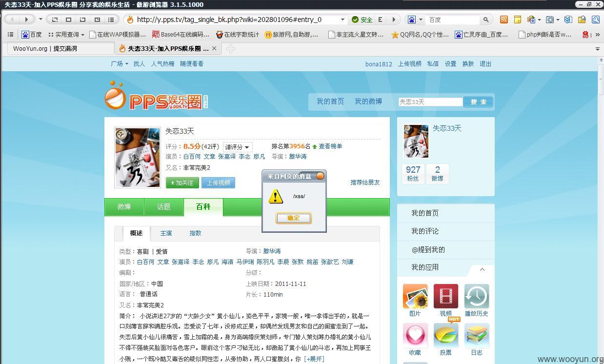
Task: Open navigation history dropdown arrow
Action: pyautogui.click(x=40, y=20)
